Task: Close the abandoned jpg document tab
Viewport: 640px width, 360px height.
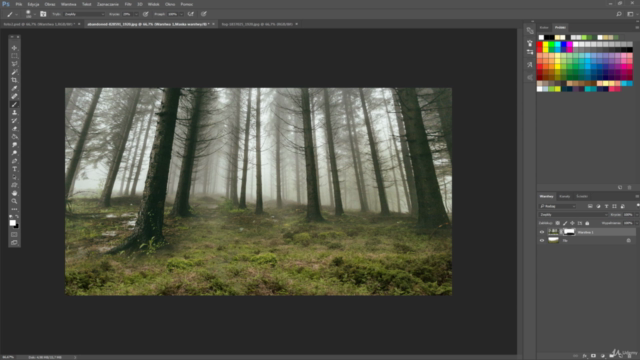Action: coord(213,24)
